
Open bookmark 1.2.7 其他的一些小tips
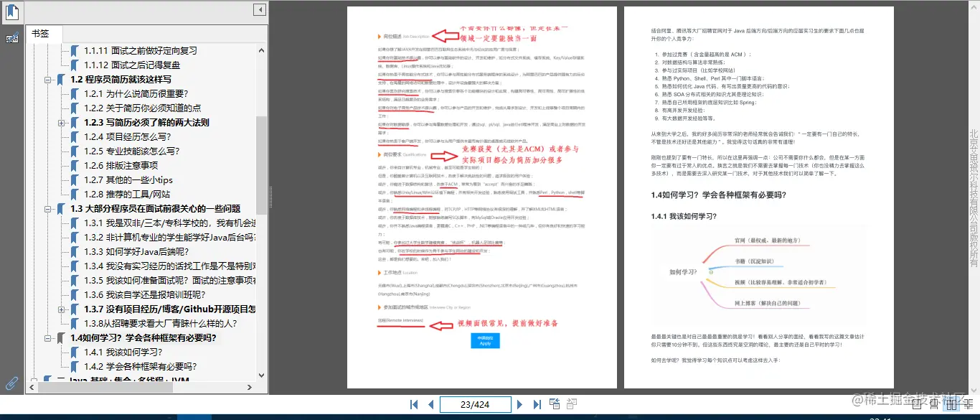128,180
